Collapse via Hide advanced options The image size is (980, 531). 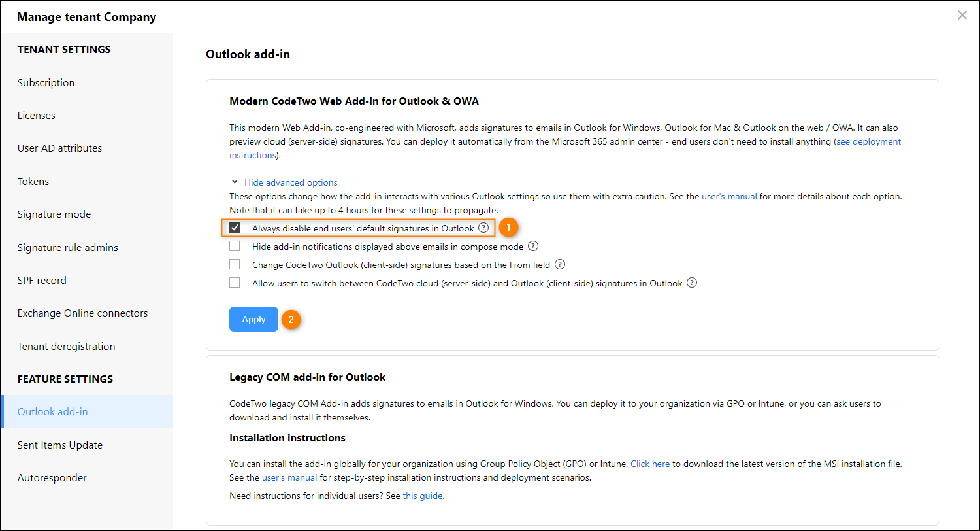click(291, 182)
